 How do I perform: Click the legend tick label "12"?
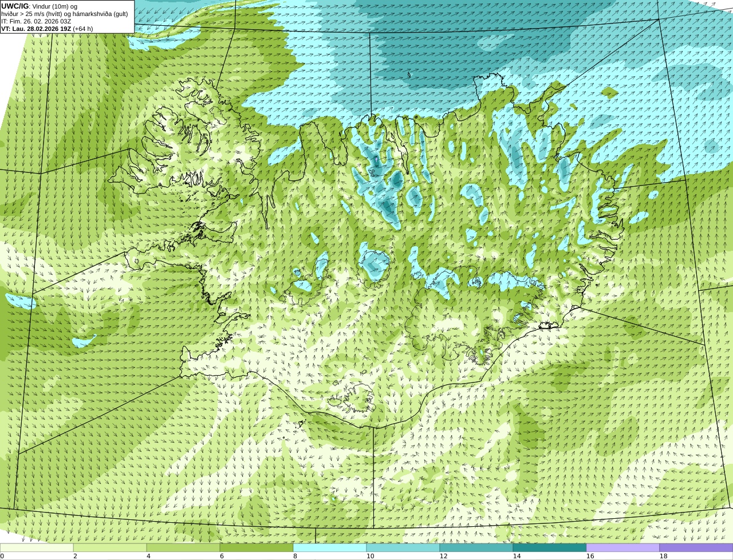[x=444, y=556]
